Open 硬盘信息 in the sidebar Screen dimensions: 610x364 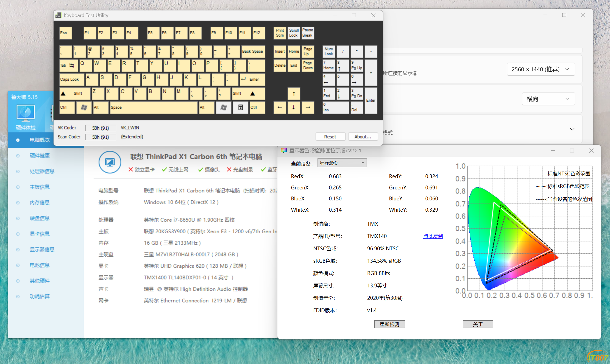point(40,218)
